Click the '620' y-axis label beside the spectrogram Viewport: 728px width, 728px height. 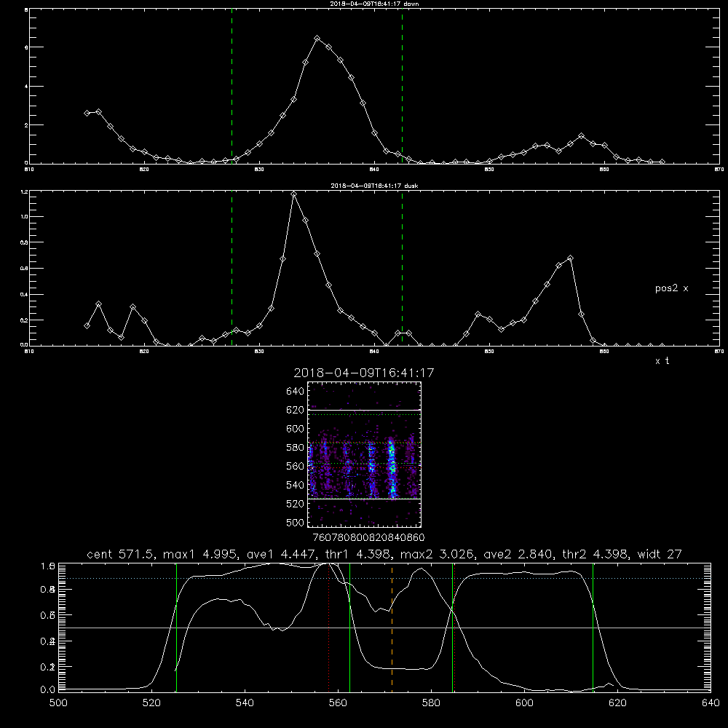tap(296, 410)
